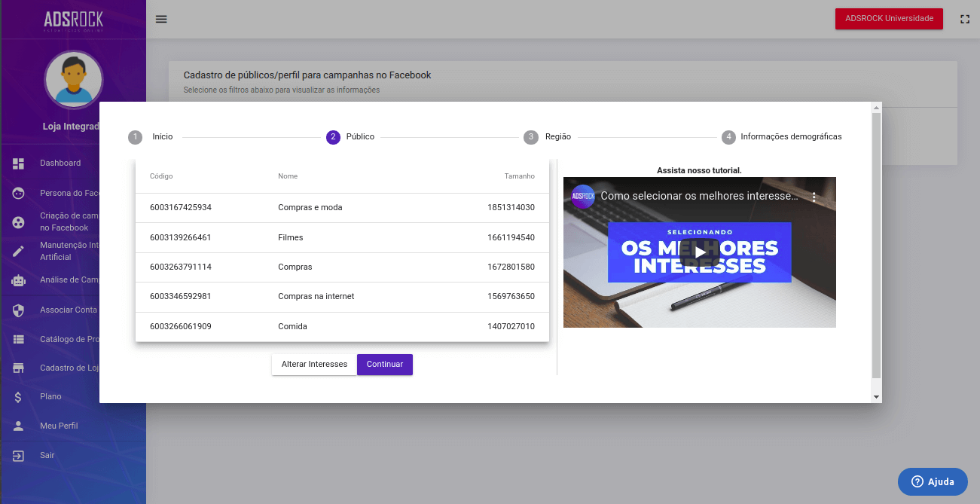
Task: Jump to Informações demográficas step
Action: click(x=782, y=137)
